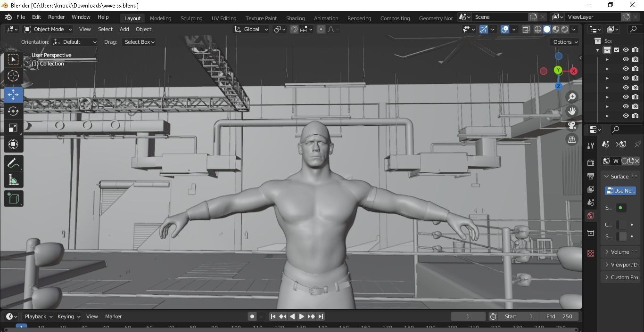This screenshot has height=332, width=644.
Task: Open the Output properties tab (printer icon)
Action: (591, 176)
